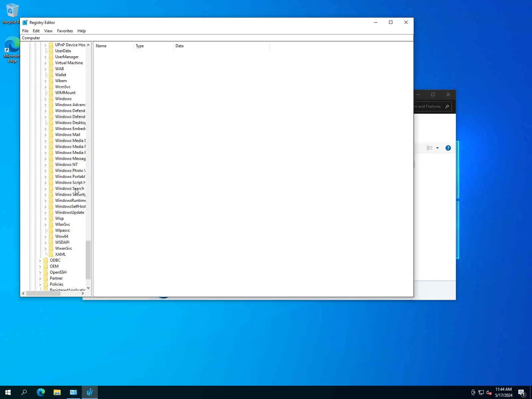The height and width of the screenshot is (399, 532).
Task: Change view layout icon in background window
Action: point(430,148)
